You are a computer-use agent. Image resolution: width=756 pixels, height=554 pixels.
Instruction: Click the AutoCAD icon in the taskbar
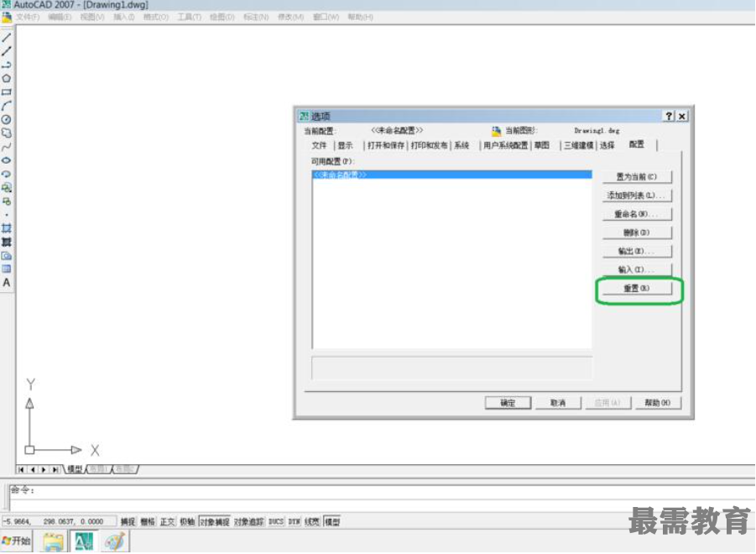pyautogui.click(x=85, y=541)
